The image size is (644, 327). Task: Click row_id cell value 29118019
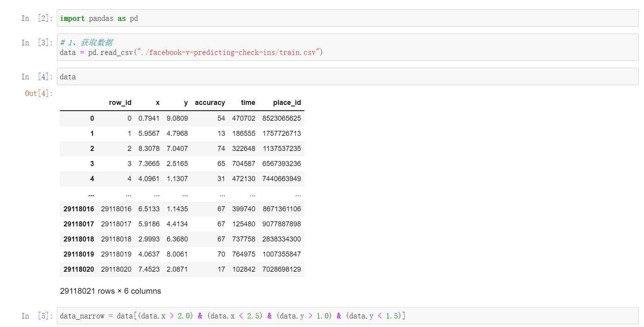coord(116,254)
